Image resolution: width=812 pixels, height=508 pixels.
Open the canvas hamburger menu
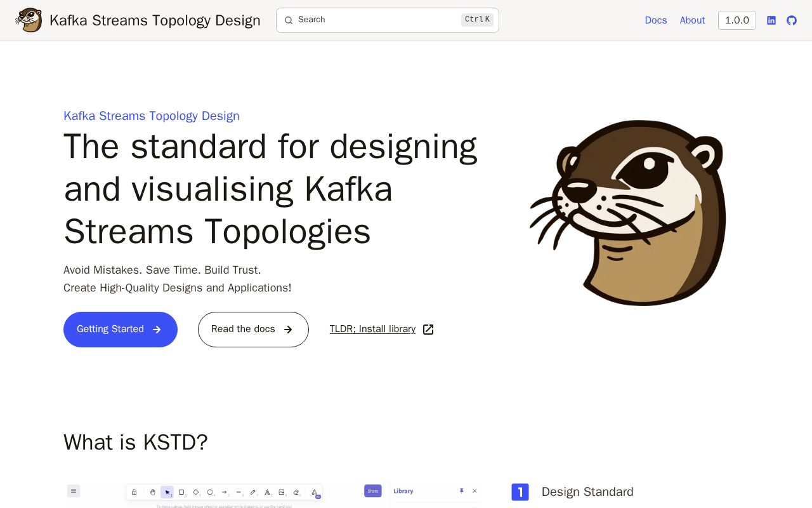point(74,491)
